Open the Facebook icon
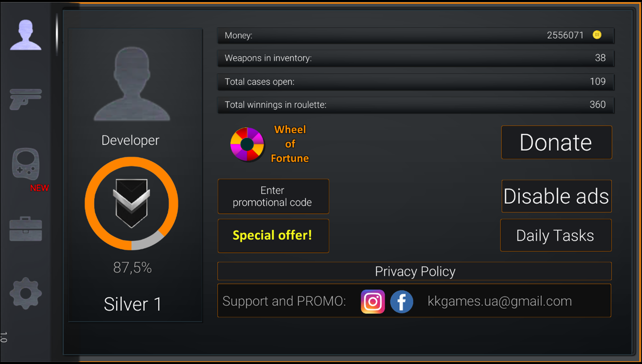The width and height of the screenshot is (642, 364). pos(402,302)
